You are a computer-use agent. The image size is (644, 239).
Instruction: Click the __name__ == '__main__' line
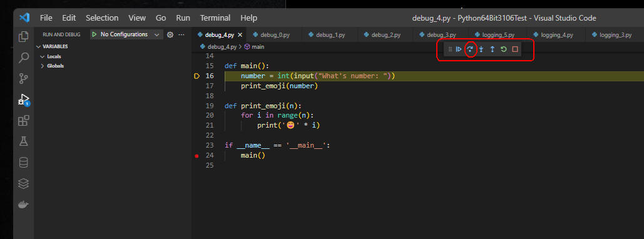click(277, 145)
